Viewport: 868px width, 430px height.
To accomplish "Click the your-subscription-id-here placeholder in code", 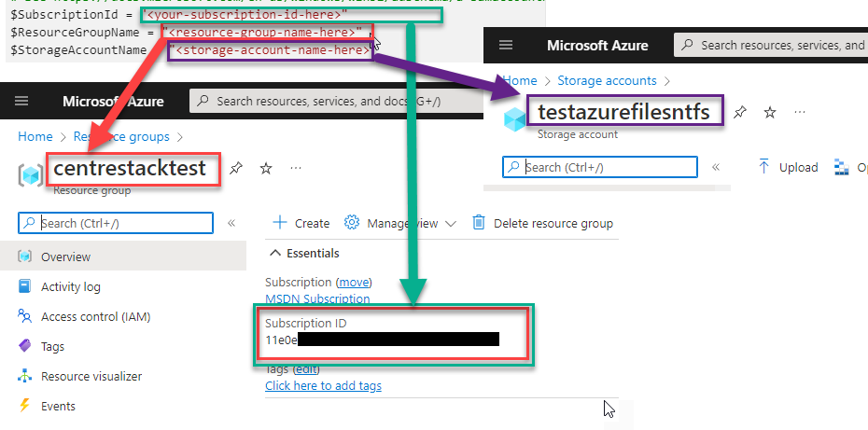I will (245, 14).
